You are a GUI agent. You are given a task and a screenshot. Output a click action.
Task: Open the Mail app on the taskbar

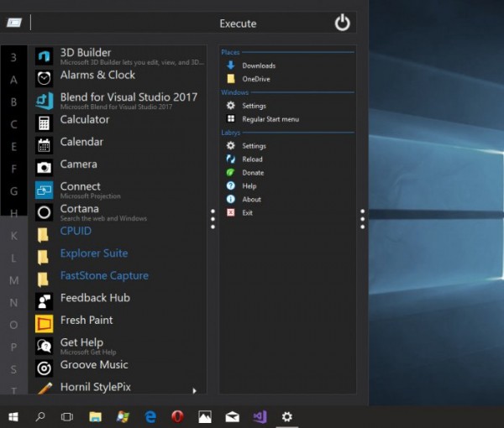pos(232,417)
